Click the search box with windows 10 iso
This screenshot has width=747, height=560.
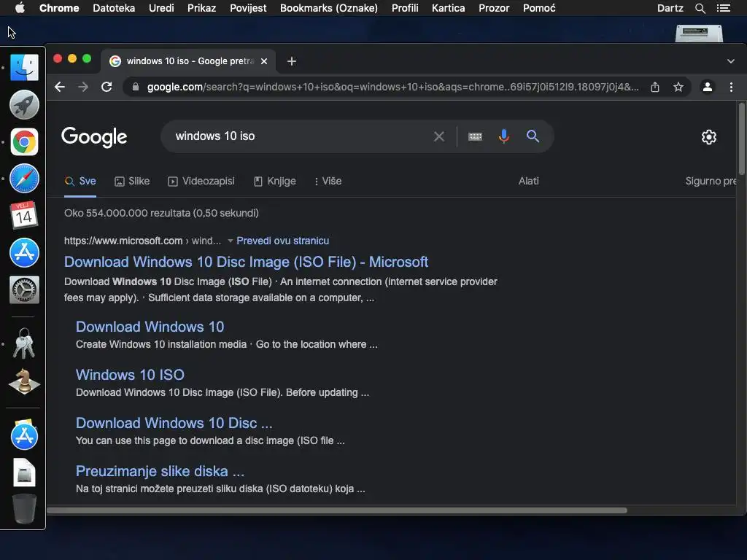point(300,136)
